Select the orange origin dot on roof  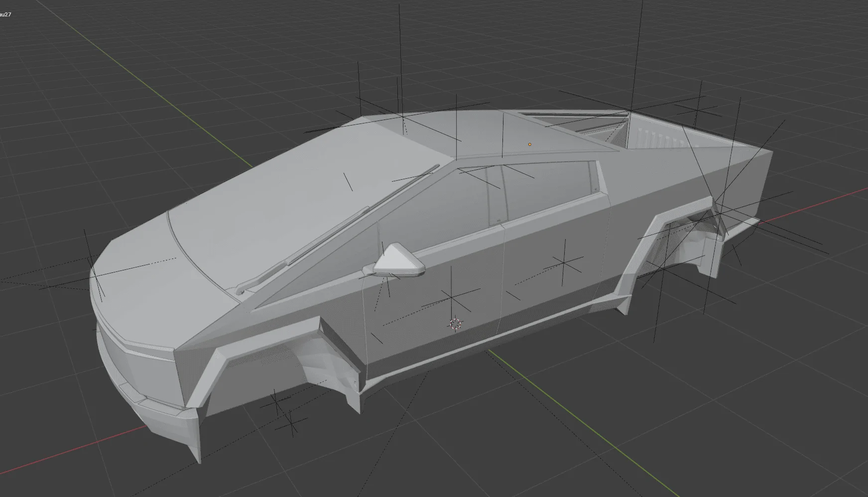529,144
